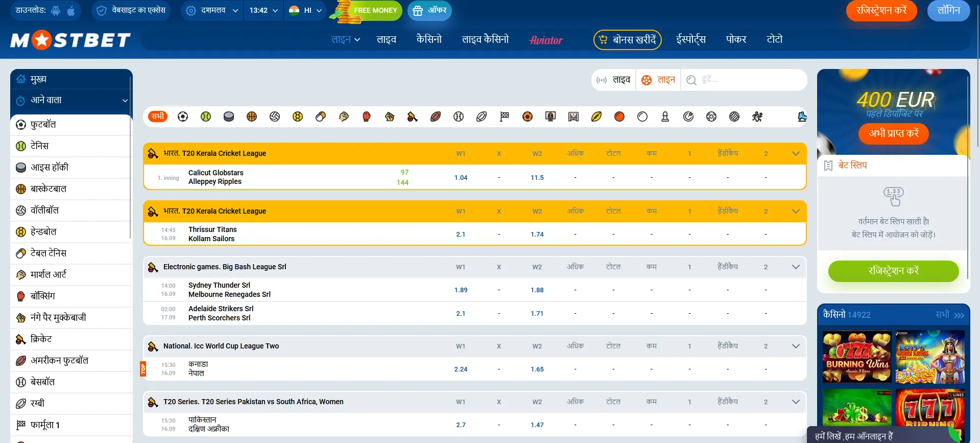Switch to लाइव mode in the search bar
980x443 pixels.
(x=614, y=80)
